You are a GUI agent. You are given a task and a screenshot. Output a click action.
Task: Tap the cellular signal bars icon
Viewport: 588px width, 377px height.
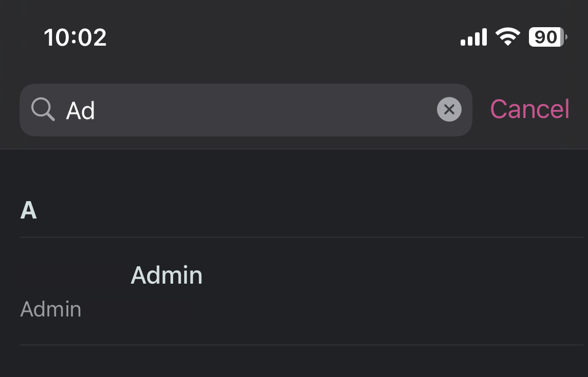(473, 36)
